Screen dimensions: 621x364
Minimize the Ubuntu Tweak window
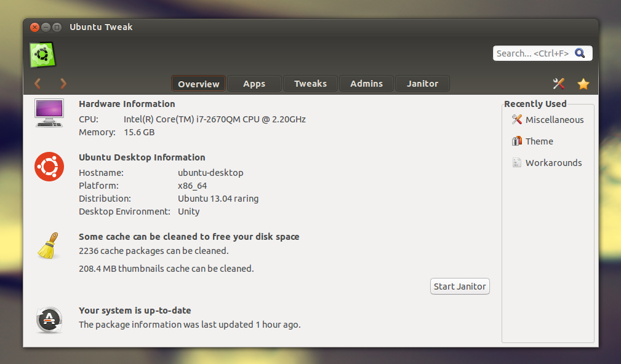(x=46, y=27)
